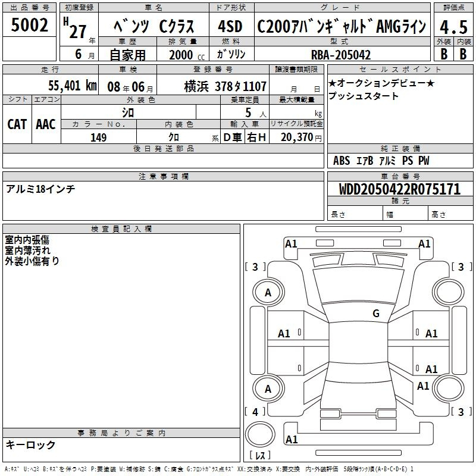The image size is (476, 476).
Task: Click the D車 import indicator
Action: (x=233, y=137)
